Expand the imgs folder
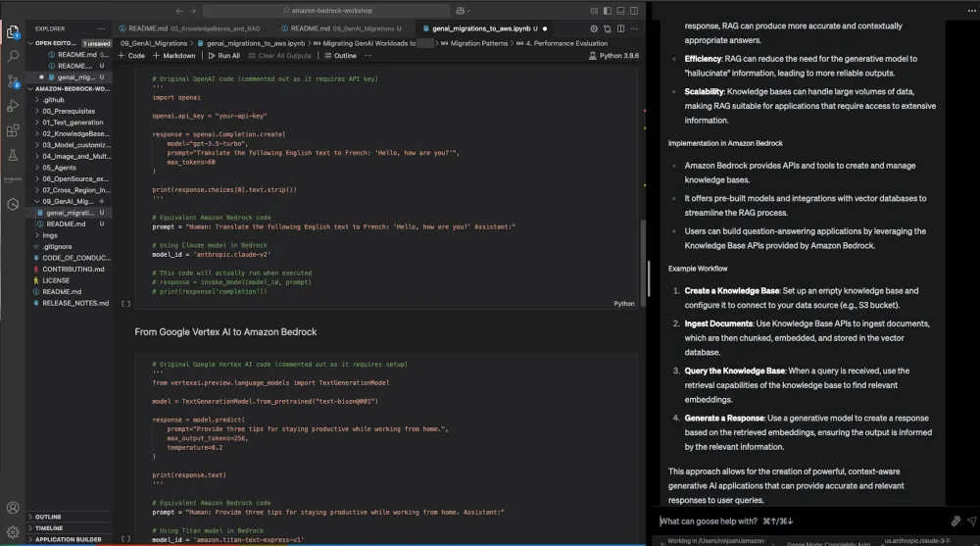This screenshot has width=980, height=546. click(49, 235)
